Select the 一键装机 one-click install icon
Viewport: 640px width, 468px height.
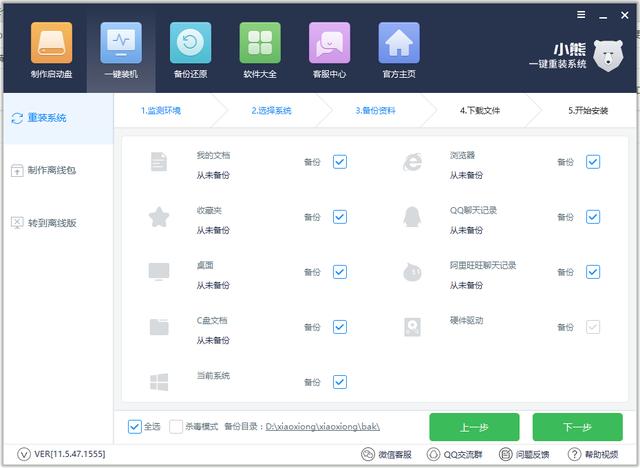coord(121,43)
